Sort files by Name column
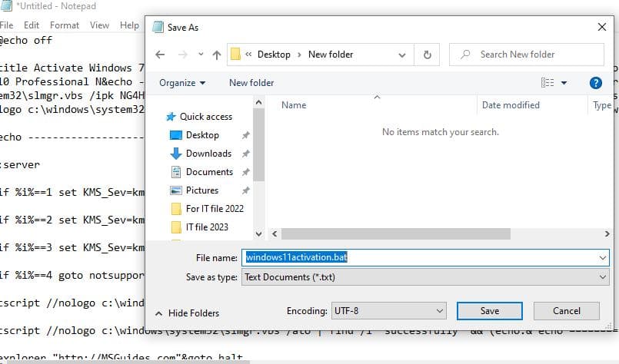This screenshot has height=364, width=619. 294,105
